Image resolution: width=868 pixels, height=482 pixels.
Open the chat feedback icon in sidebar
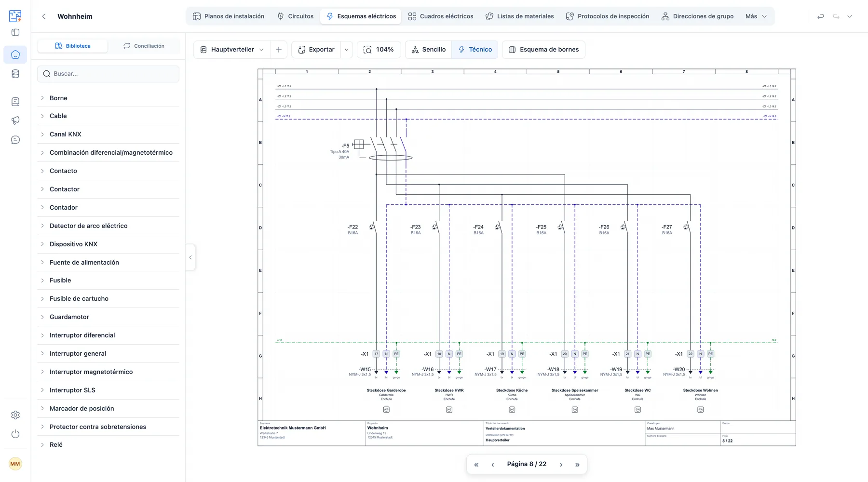pyautogui.click(x=15, y=140)
